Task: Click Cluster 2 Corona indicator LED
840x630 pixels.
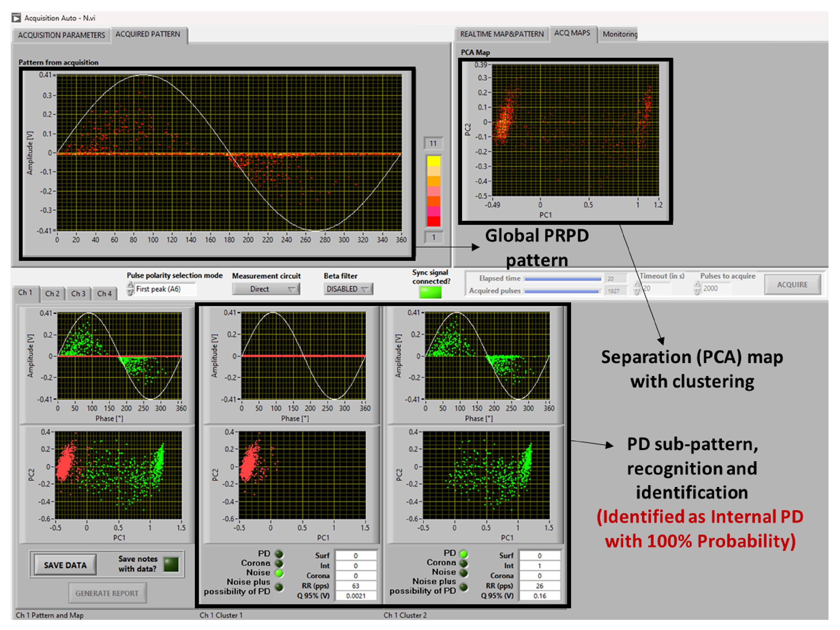Action: (x=463, y=563)
